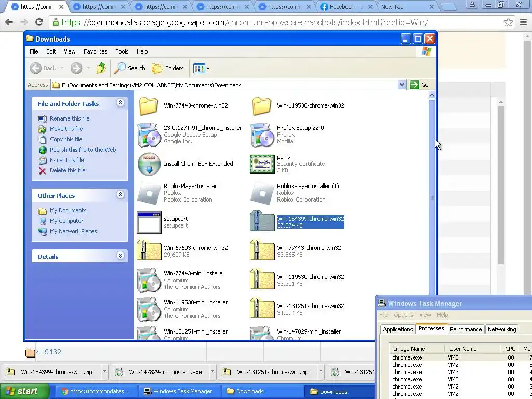Open the Help menu in Downloads window
Viewport: 532px width, 399px height.
142,51
